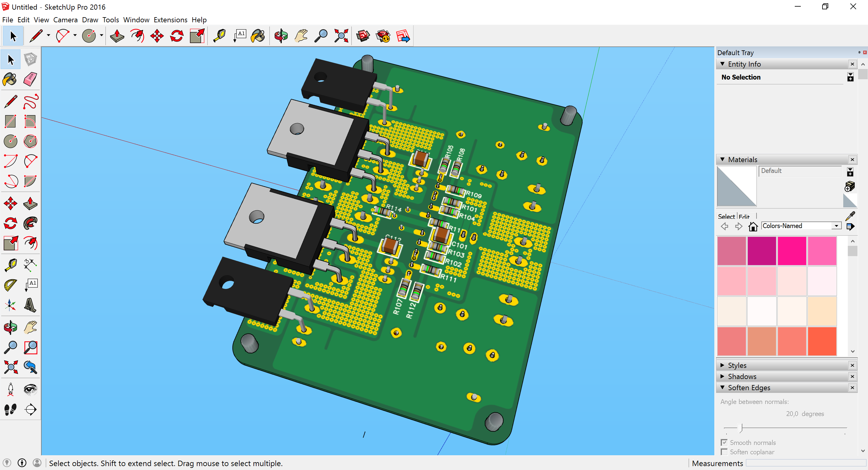Pick the Eraser tool

[x=30, y=80]
